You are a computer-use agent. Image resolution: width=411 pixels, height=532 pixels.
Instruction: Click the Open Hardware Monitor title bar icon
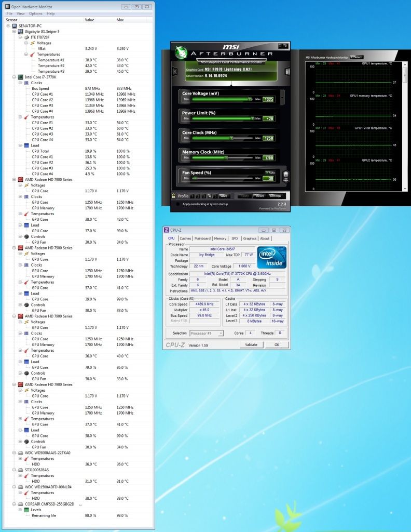[x=7, y=6]
